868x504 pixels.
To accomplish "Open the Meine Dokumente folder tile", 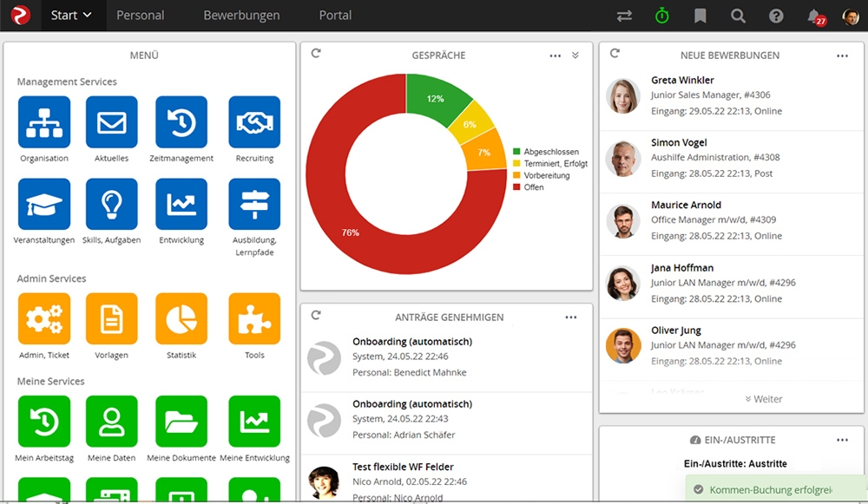I will click(x=181, y=421).
